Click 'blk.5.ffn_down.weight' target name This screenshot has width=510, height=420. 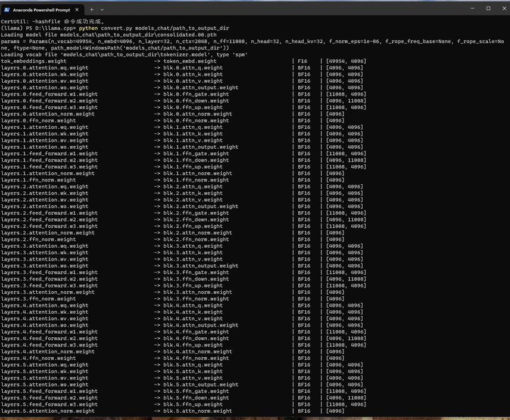[196, 398]
